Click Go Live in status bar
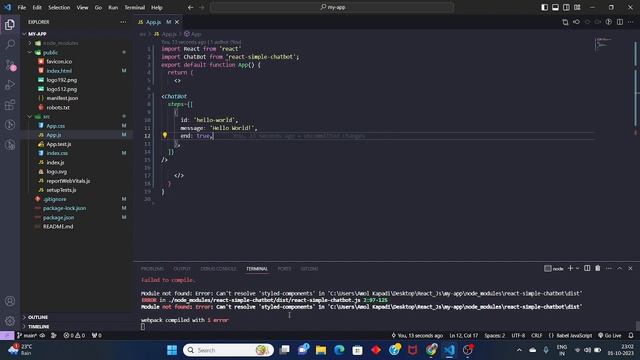640x360 pixels. point(610,335)
